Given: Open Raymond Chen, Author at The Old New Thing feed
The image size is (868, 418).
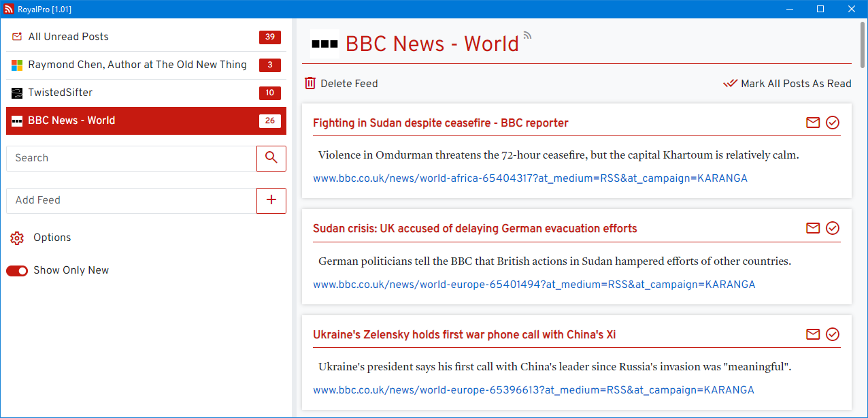Looking at the screenshot, I should (146, 65).
